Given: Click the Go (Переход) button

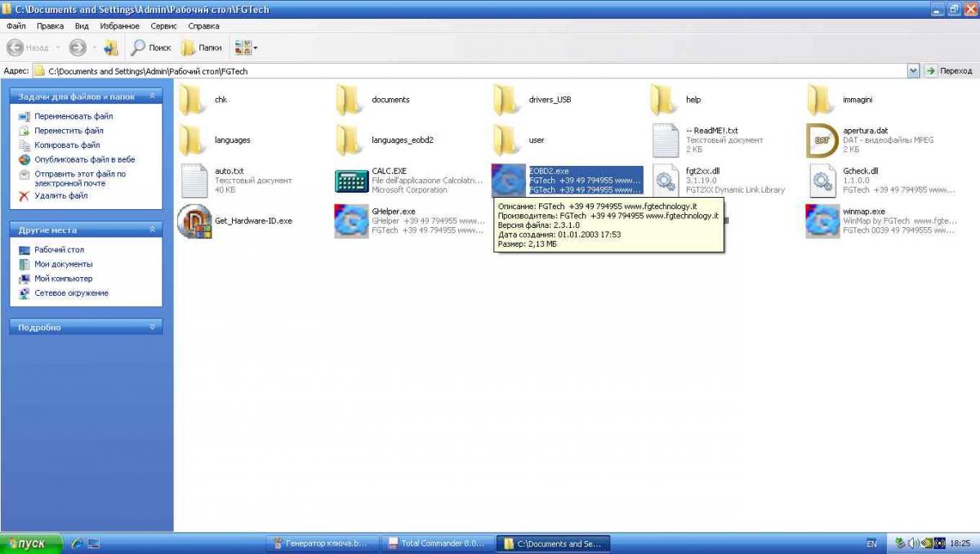Looking at the screenshot, I should pyautogui.click(x=949, y=71).
